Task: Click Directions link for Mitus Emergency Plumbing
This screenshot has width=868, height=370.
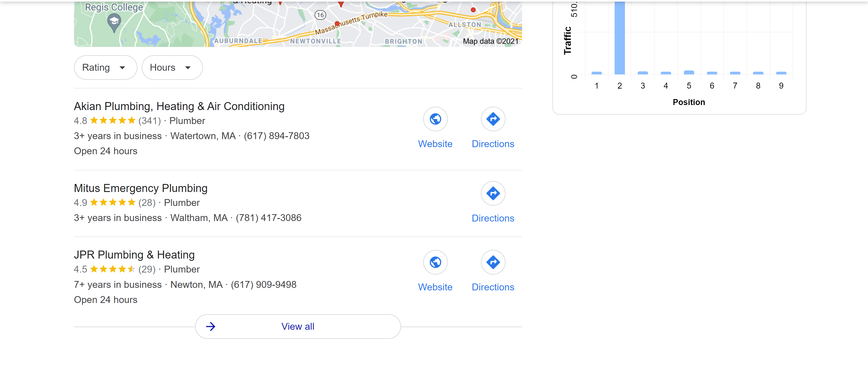Action: pos(493,218)
